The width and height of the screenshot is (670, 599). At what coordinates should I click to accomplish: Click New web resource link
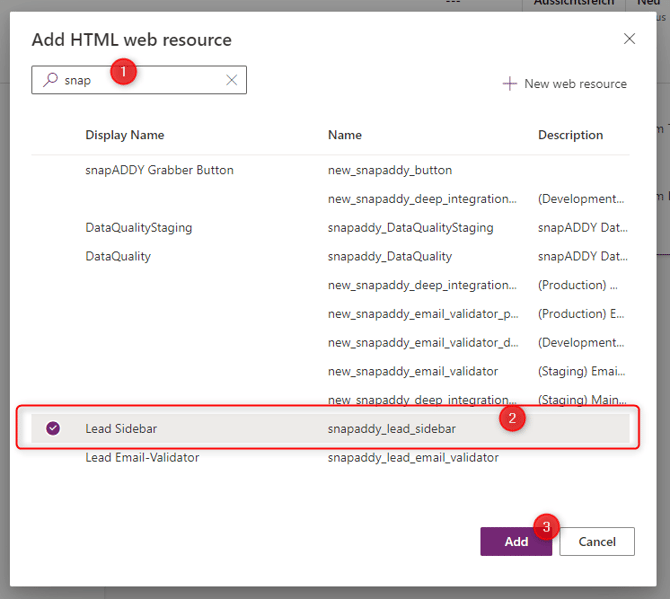575,84
